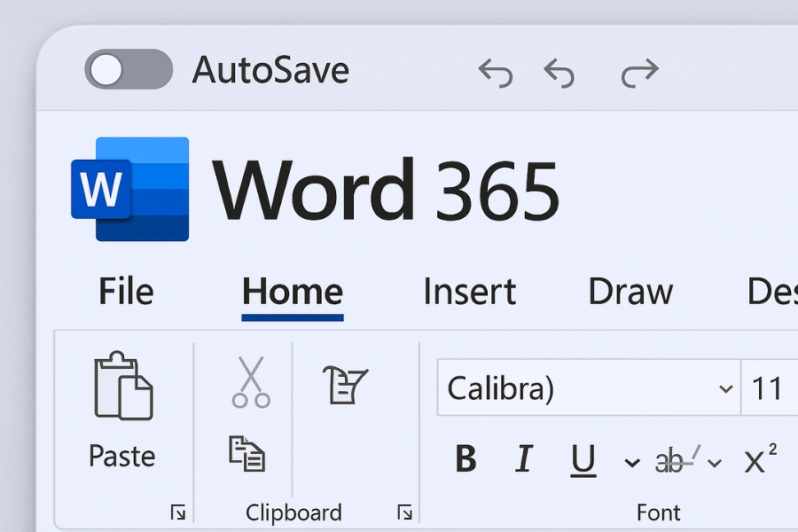The width and height of the screenshot is (798, 532).
Task: Click the Redo arrow in title bar
Action: [639, 73]
